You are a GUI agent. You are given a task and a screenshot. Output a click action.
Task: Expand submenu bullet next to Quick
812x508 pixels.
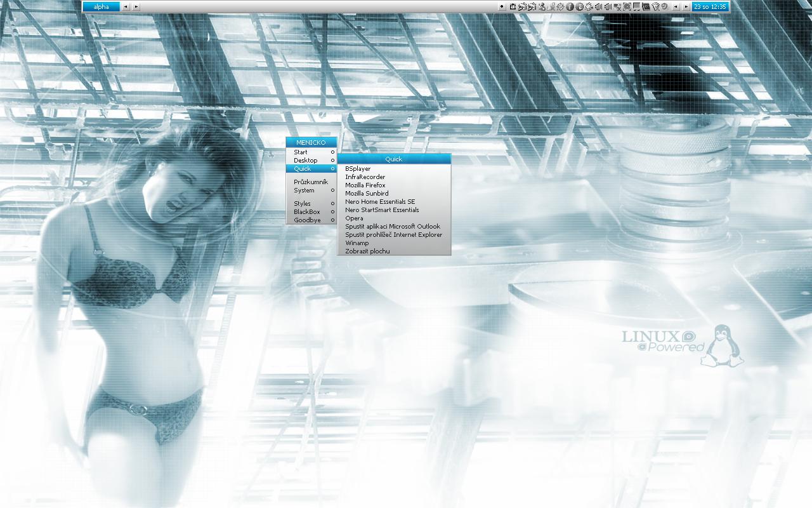[332, 169]
